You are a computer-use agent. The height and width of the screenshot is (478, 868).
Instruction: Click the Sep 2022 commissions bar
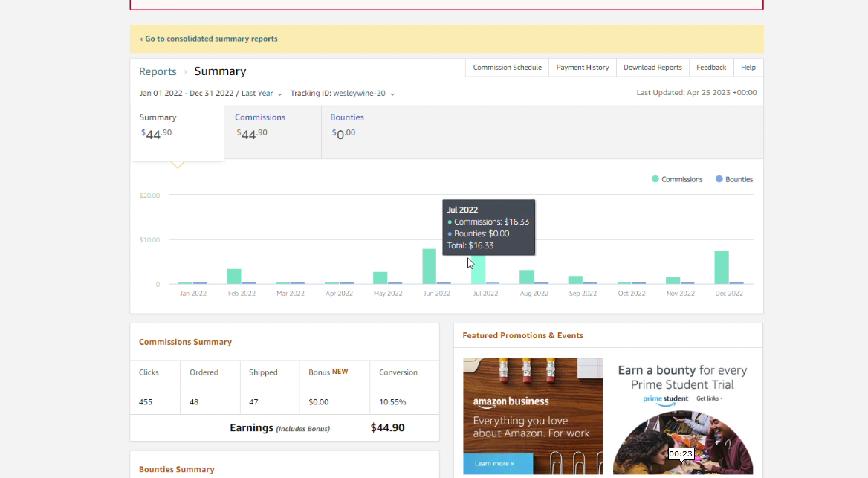coord(575,280)
